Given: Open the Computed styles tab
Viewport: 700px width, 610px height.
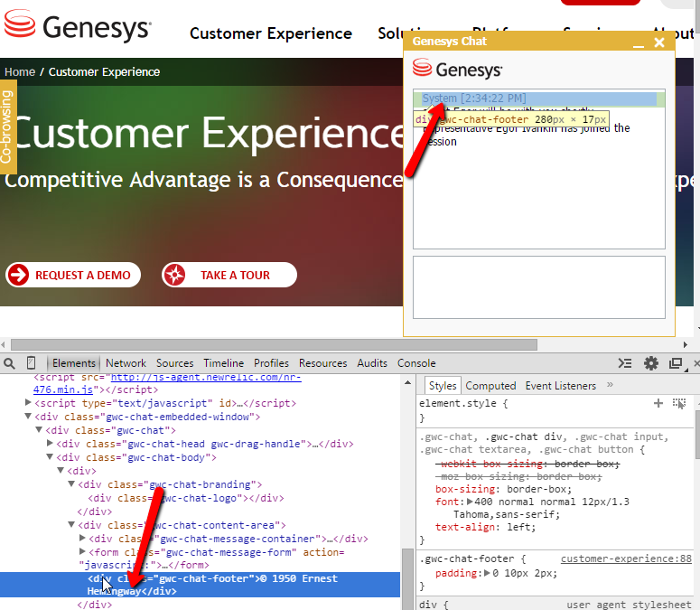Looking at the screenshot, I should [x=490, y=386].
